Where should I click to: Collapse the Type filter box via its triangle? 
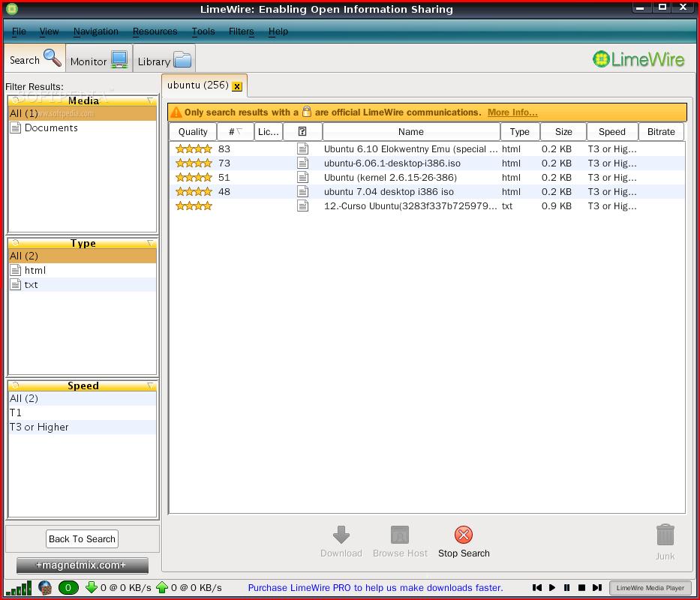pos(151,243)
